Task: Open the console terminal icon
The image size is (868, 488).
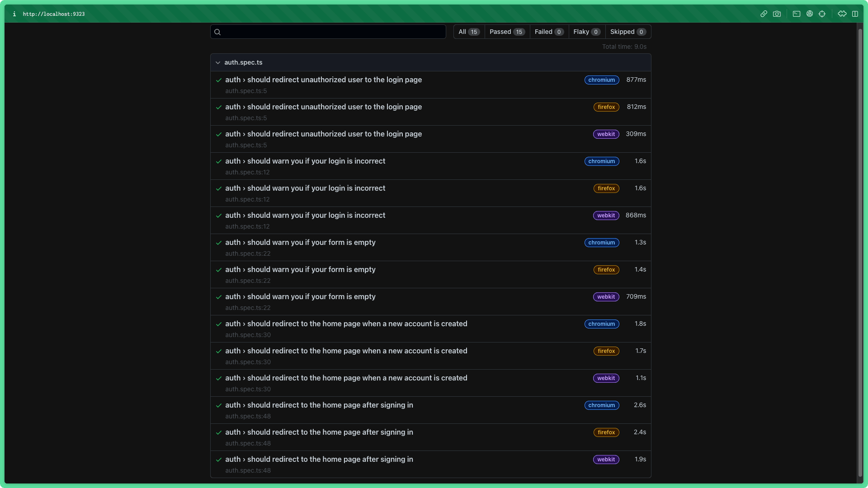Action: coord(797,14)
